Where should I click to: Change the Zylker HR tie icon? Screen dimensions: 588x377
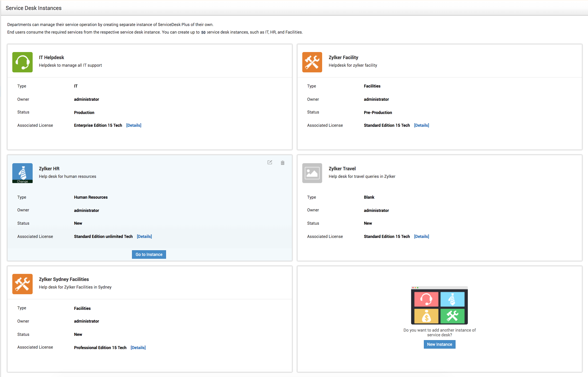point(22,181)
